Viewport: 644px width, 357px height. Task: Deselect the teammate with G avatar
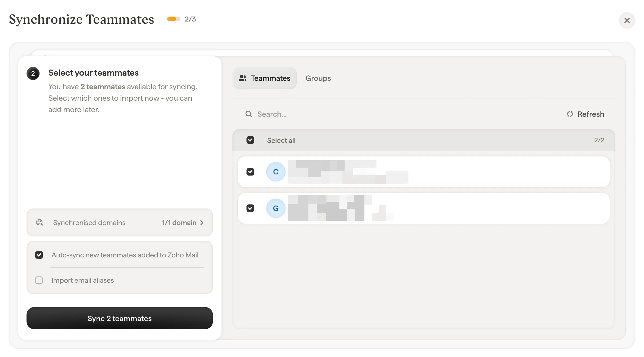250,208
